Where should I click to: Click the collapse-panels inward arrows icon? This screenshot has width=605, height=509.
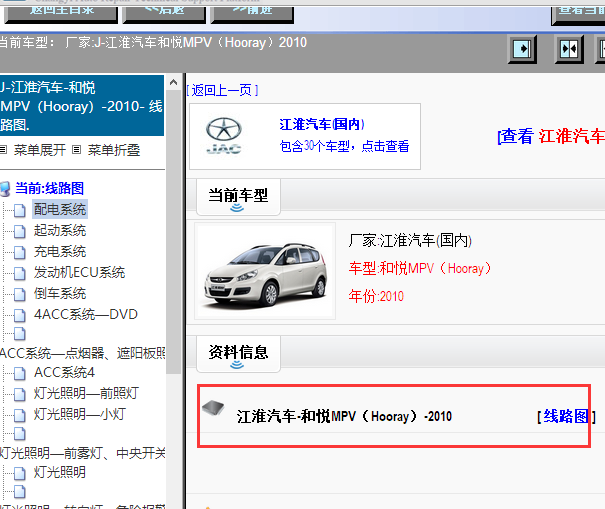pos(569,49)
